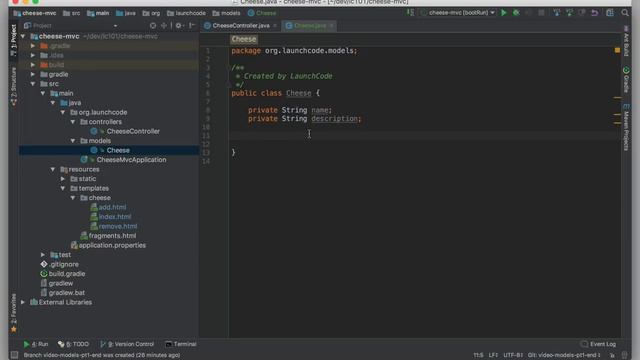Expand External Libraries node
The width and height of the screenshot is (640, 360).
click(x=23, y=302)
